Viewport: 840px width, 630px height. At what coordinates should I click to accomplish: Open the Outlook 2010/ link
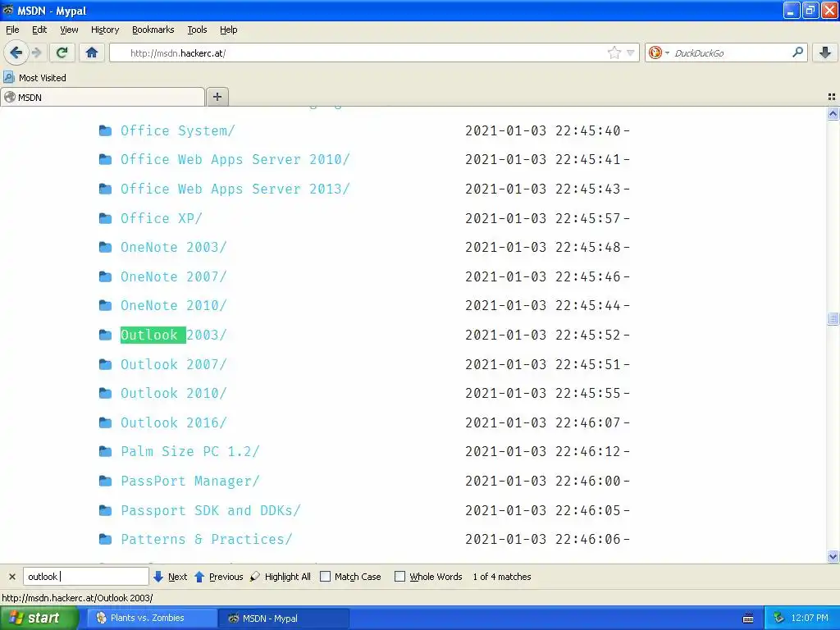pos(174,393)
